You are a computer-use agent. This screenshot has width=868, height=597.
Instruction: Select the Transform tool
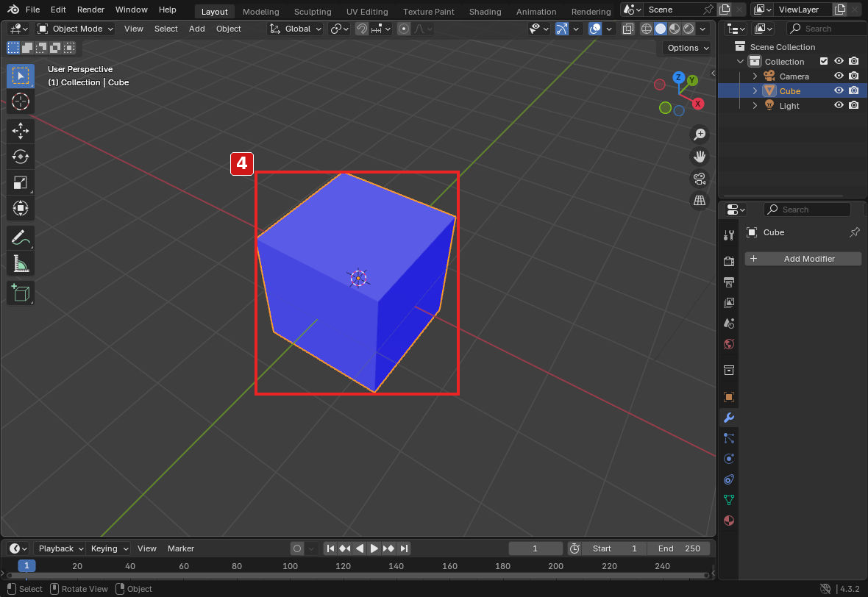click(x=21, y=209)
